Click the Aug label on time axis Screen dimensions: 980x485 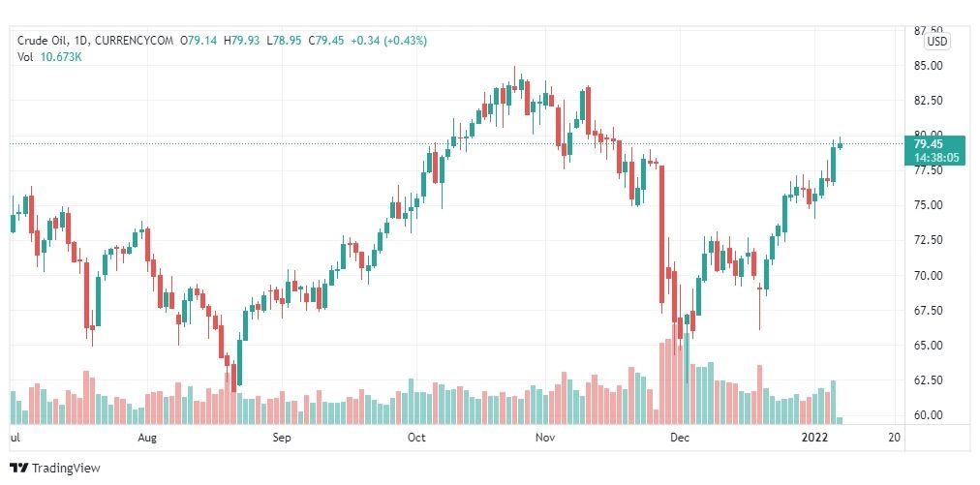(146, 437)
